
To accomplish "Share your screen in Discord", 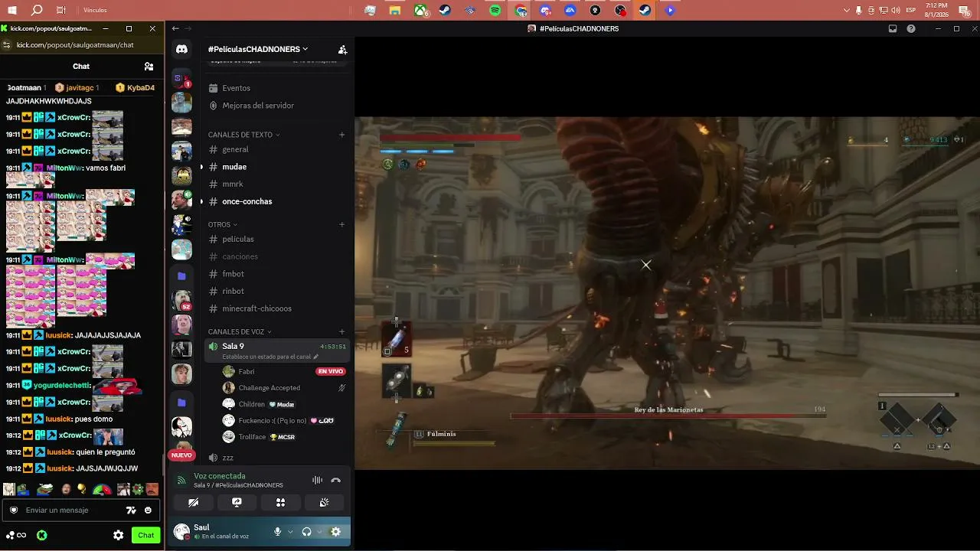I will click(237, 503).
